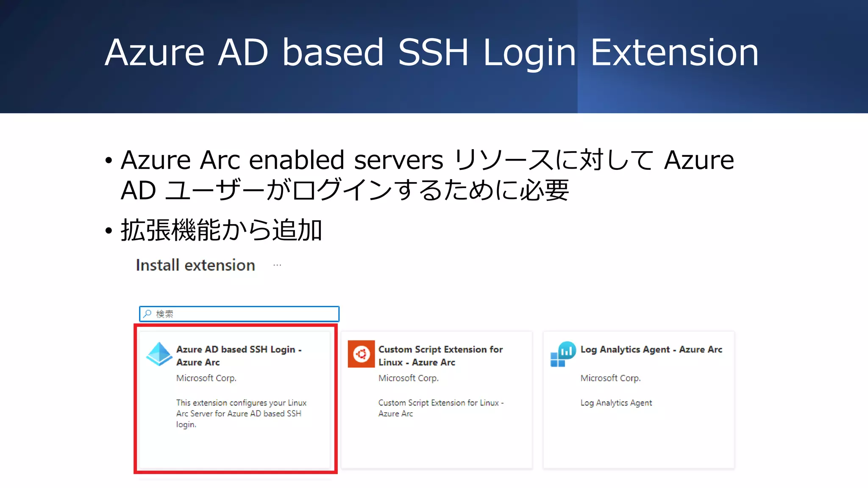Click Microsoft Corp. under Azure AD SSH Login

[206, 378]
